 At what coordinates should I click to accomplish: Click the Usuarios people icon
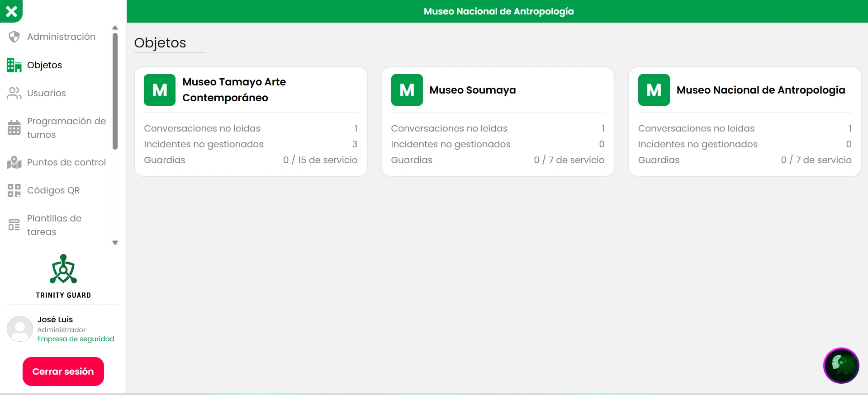14,93
